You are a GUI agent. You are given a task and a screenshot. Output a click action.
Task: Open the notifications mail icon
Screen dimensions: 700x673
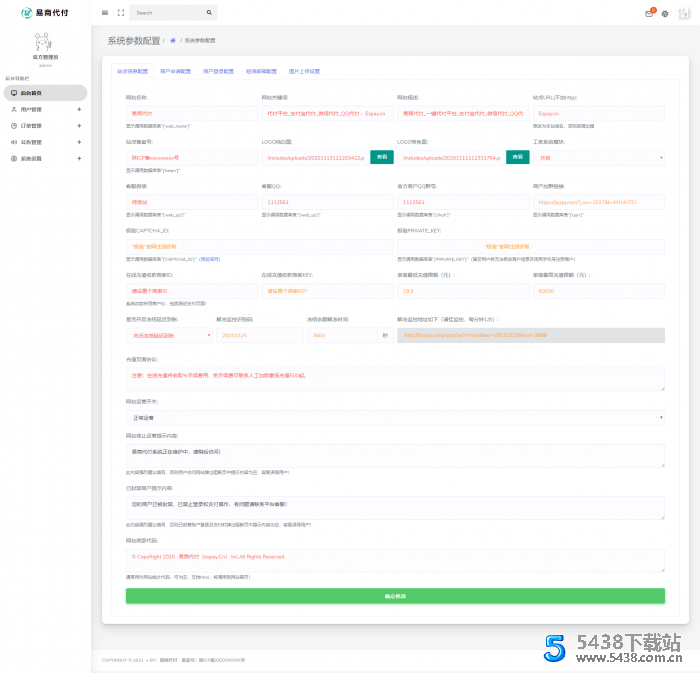click(x=649, y=14)
